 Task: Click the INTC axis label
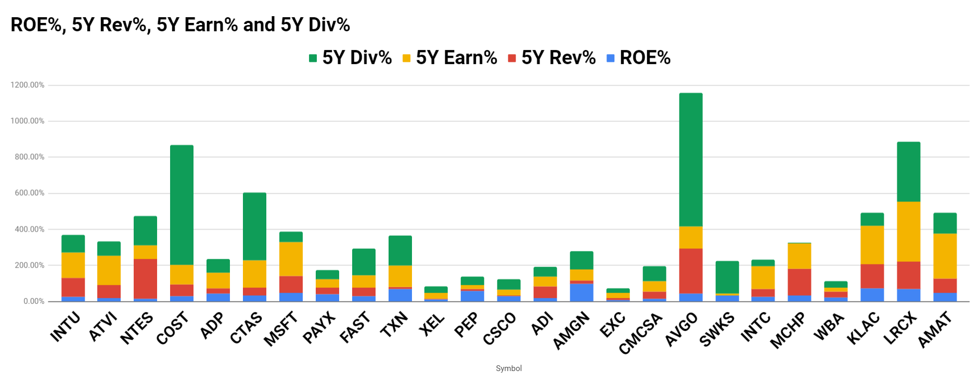pyautogui.click(x=756, y=327)
